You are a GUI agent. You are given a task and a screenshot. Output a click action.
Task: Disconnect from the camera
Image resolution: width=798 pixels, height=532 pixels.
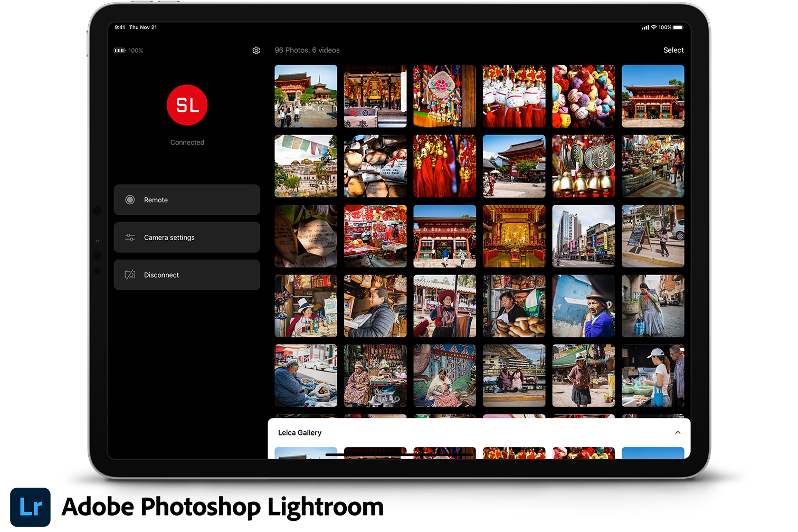click(187, 275)
